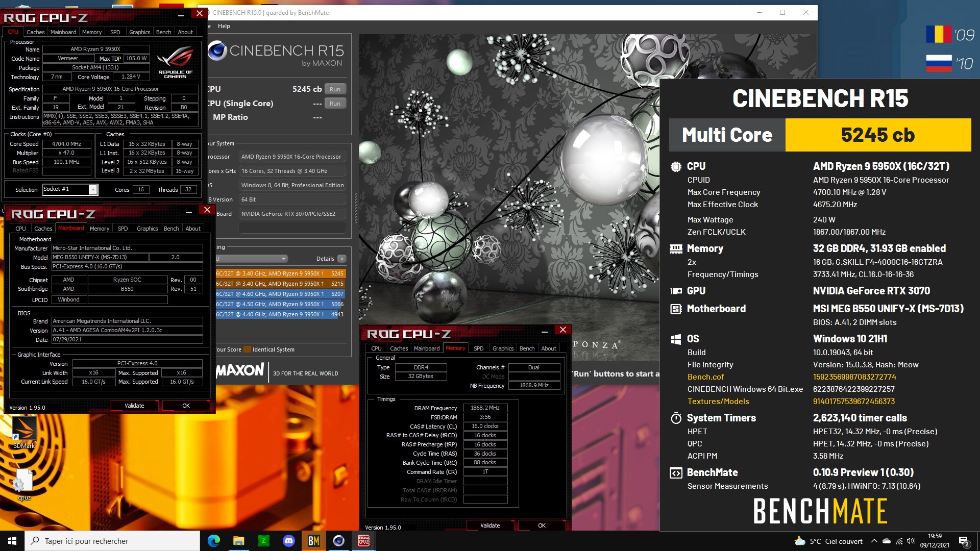Launch Microsoft Edge from the taskbar
The height and width of the screenshot is (551, 980).
[214, 541]
